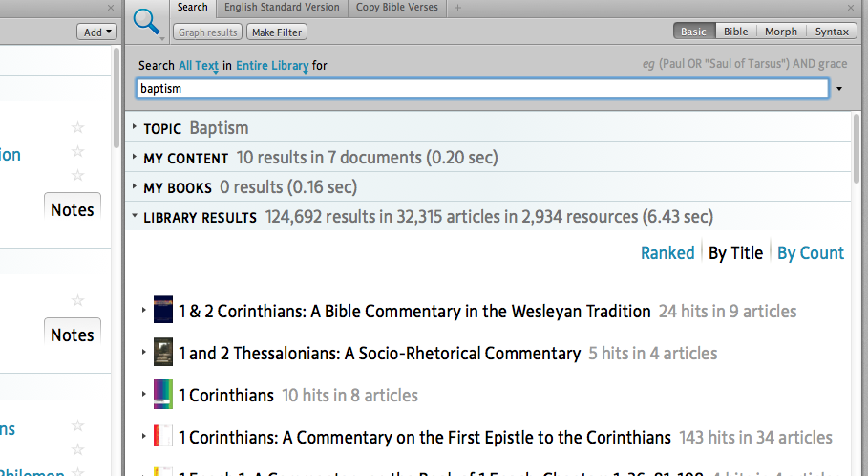This screenshot has width=868, height=476.
Task: Sort library results By Count
Action: pos(810,253)
